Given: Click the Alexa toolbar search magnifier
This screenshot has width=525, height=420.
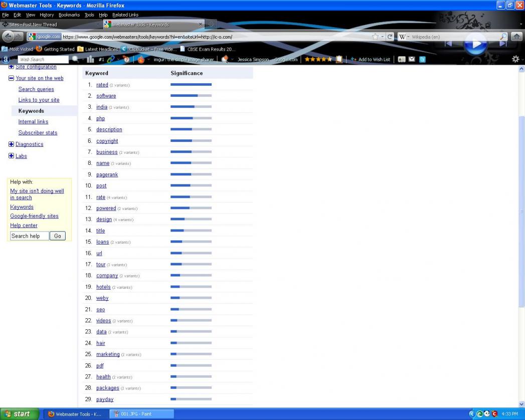Looking at the screenshot, I should tap(75, 59).
